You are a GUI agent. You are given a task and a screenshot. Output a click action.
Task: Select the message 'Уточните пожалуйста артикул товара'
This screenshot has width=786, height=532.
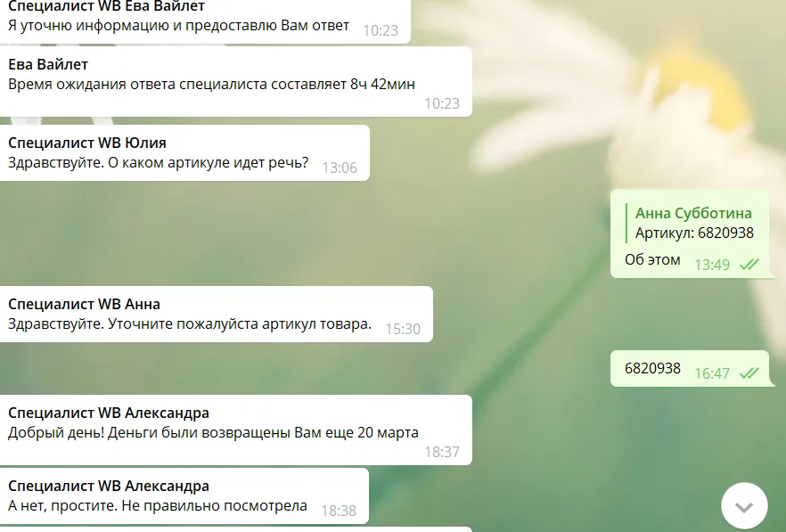click(216, 315)
